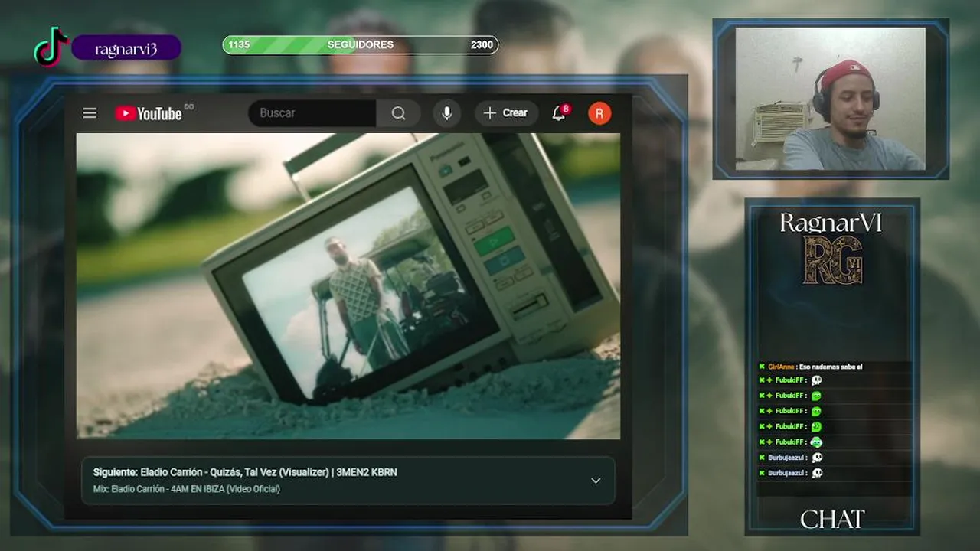Click 'Mix: Eladio Carrión - 4AM EN IBIZA' text
Viewport: 980px width, 551px height.
[x=187, y=489]
